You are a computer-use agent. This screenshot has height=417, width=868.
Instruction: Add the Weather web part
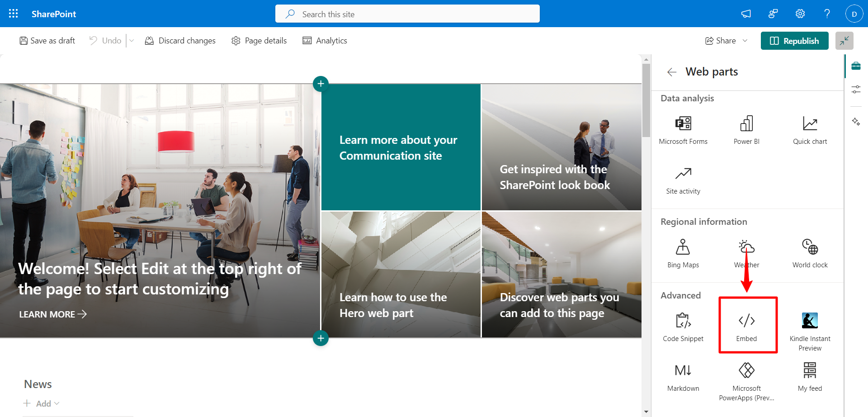click(x=746, y=254)
